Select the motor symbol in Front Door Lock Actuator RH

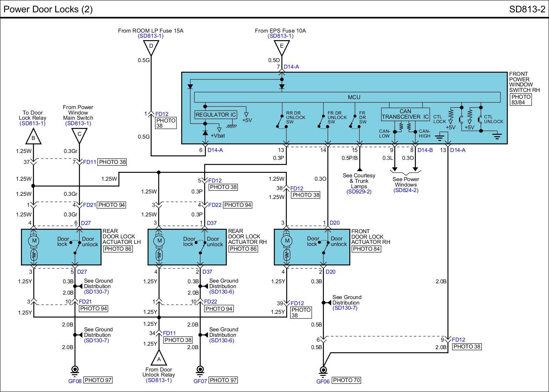click(287, 241)
